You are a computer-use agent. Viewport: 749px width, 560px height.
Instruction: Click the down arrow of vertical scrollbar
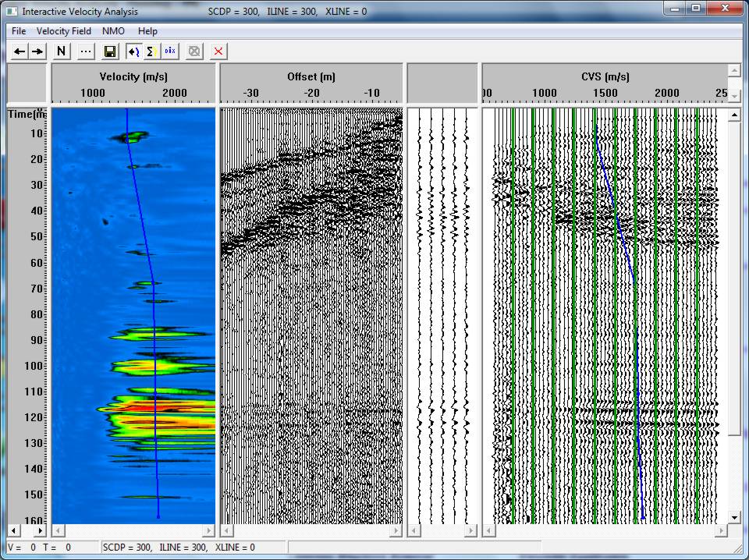(734, 517)
